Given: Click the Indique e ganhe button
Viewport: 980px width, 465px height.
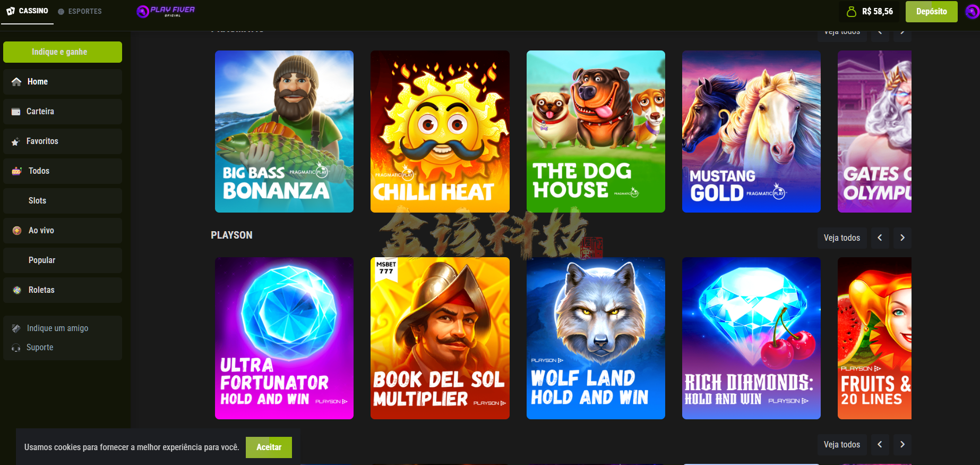Looking at the screenshot, I should click(x=63, y=52).
